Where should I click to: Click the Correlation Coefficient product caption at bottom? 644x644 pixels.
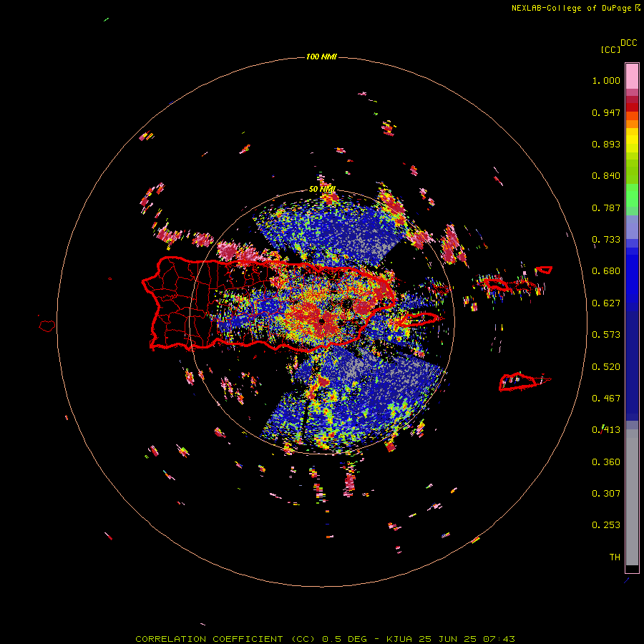pyautogui.click(x=325, y=639)
